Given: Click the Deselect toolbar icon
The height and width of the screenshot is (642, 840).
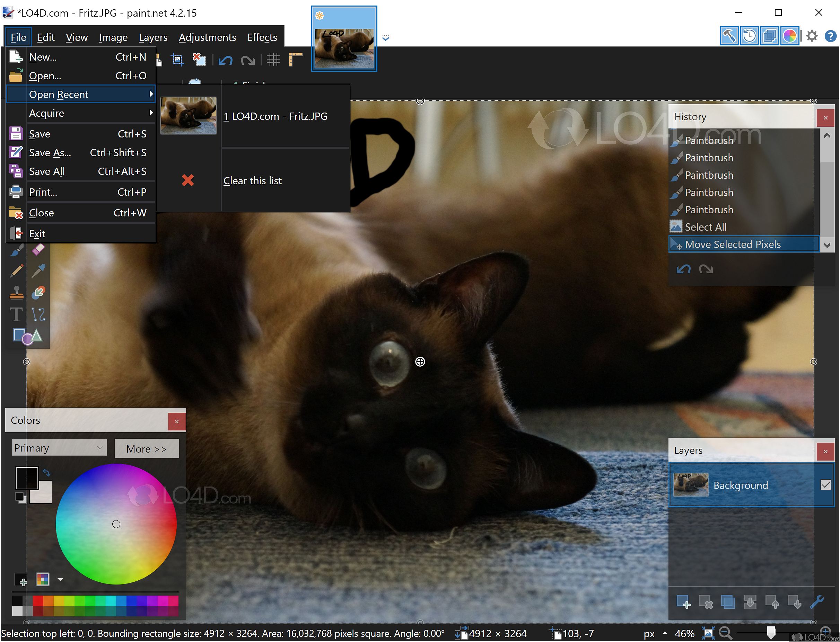Looking at the screenshot, I should click(199, 60).
